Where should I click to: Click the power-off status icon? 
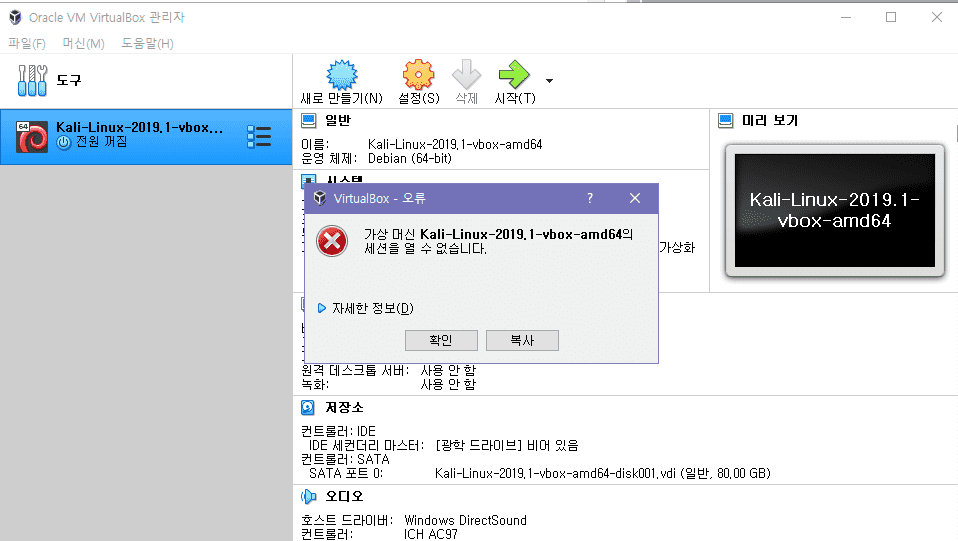pyautogui.click(x=64, y=142)
